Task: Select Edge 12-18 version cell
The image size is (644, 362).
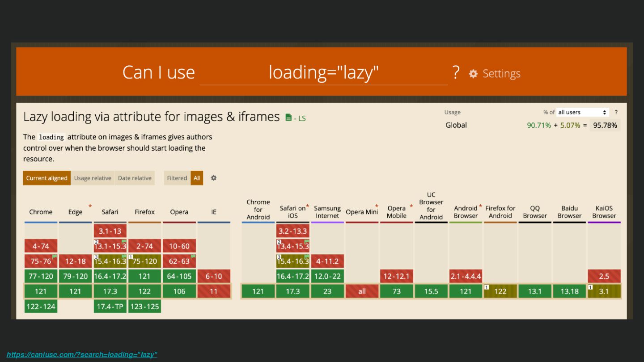Action: click(75, 261)
